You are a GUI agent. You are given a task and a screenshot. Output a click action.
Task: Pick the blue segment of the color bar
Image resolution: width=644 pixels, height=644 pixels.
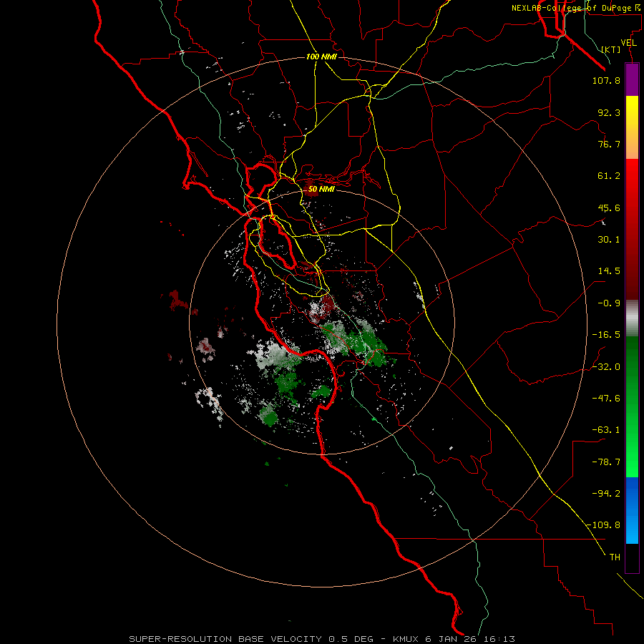tap(632, 510)
